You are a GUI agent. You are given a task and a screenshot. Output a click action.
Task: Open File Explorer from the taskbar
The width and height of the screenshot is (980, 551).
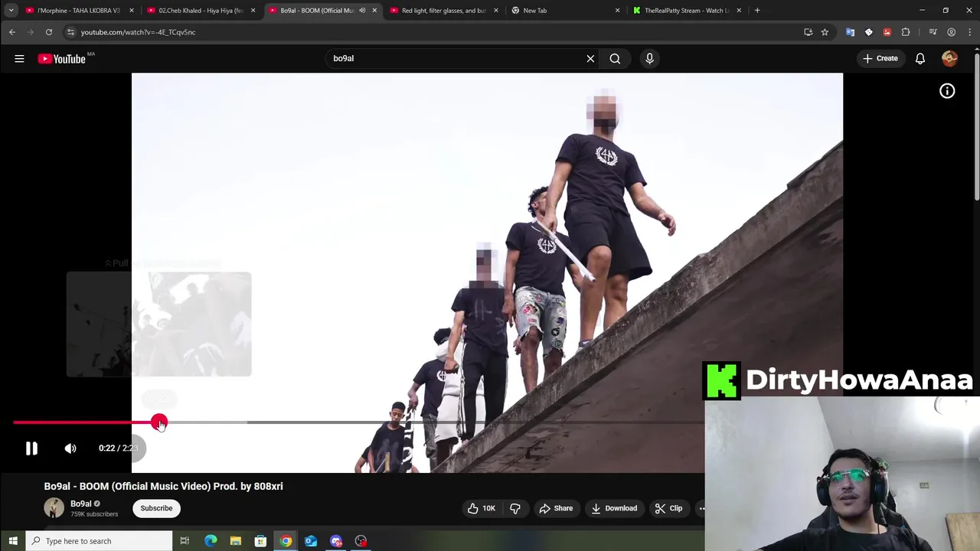(236, 541)
